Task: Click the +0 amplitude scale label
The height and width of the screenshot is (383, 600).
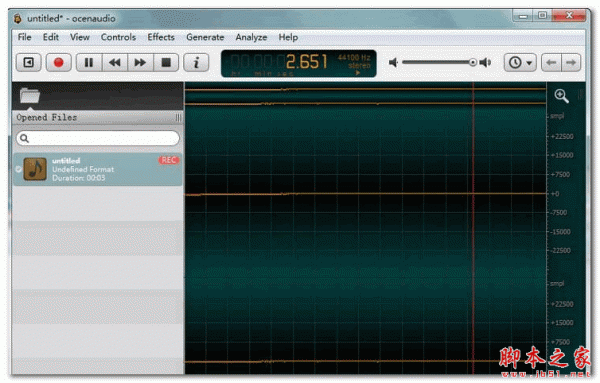Action: 555,194
